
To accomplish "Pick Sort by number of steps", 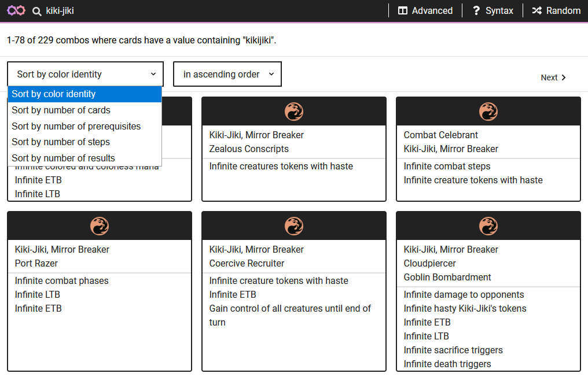I will [61, 142].
